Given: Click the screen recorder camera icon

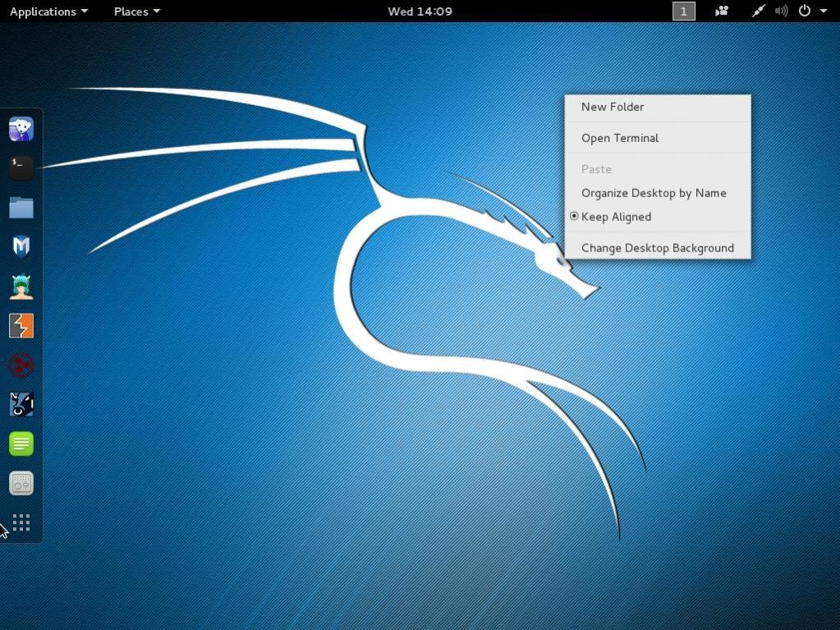Looking at the screenshot, I should click(722, 11).
